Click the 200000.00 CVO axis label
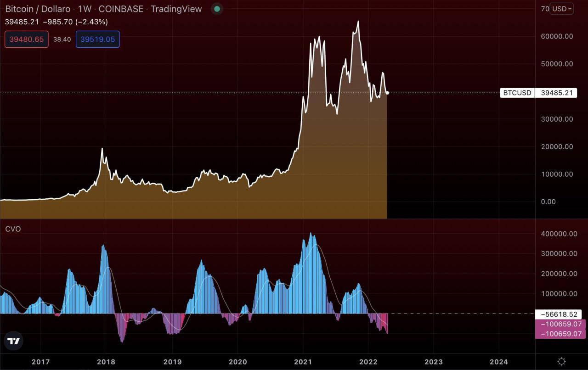The height and width of the screenshot is (370, 588). point(559,274)
